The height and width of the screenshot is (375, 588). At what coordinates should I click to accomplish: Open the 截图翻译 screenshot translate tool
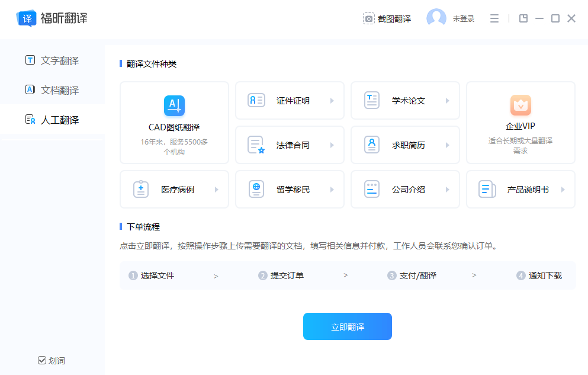click(x=387, y=18)
